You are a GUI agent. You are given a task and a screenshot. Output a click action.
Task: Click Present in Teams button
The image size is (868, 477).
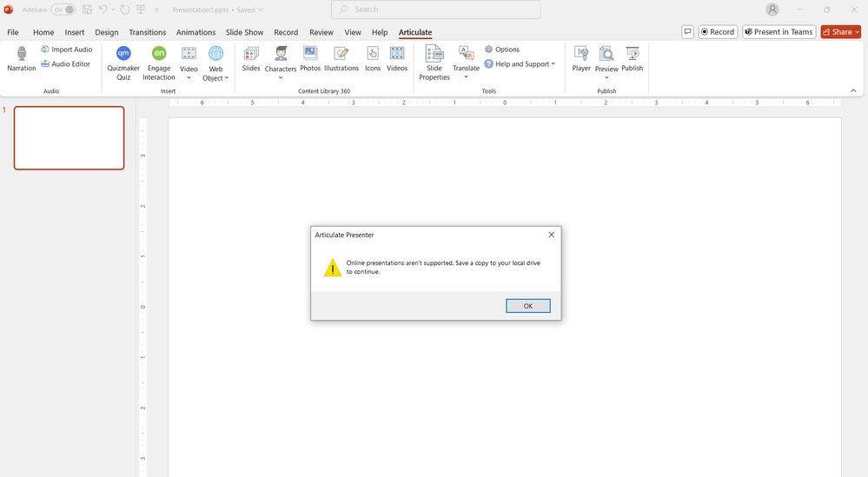779,31
